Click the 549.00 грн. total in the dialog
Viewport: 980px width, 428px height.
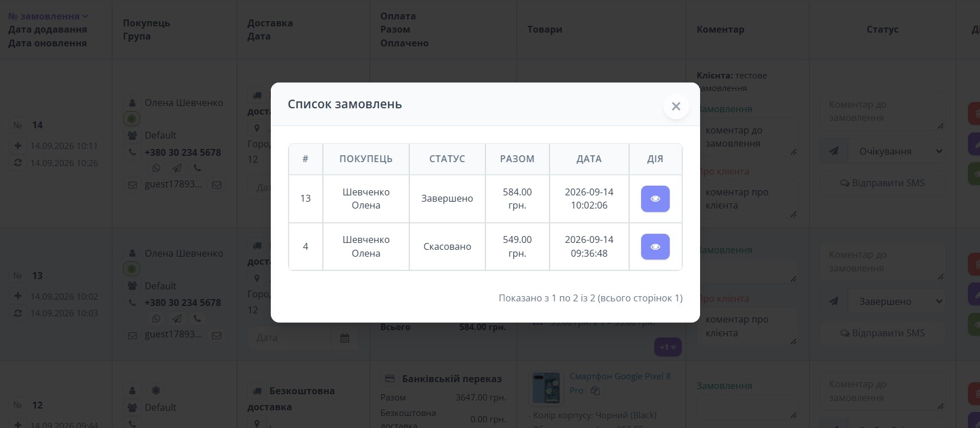[517, 246]
